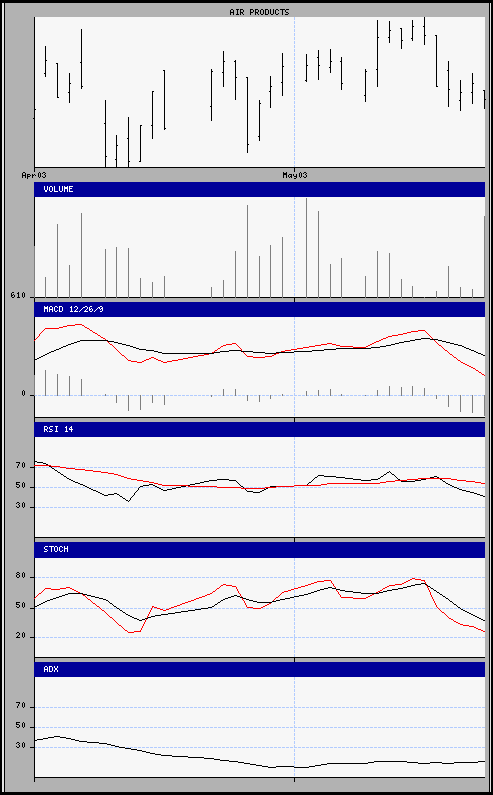This screenshot has width=493, height=795.
Task: Select the RSI 14 panel header
Action: pyautogui.click(x=260, y=429)
